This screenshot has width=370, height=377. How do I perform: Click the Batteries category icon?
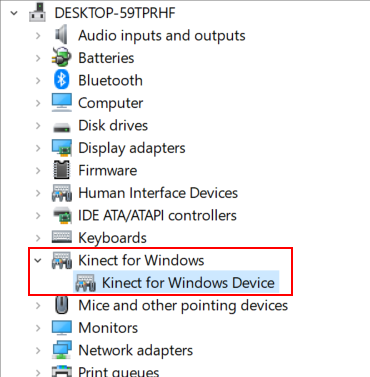pyautogui.click(x=62, y=58)
